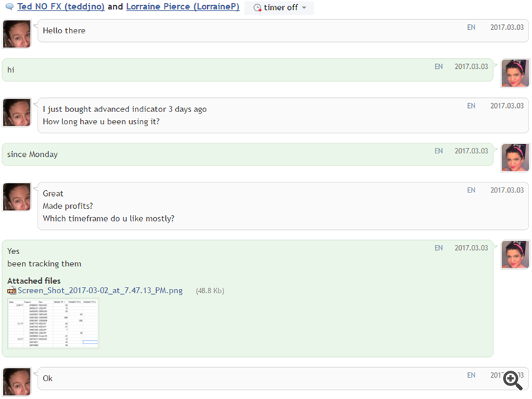Click Lorraine's avatar beside 'hi' message
532x399 pixels.
pos(515,73)
